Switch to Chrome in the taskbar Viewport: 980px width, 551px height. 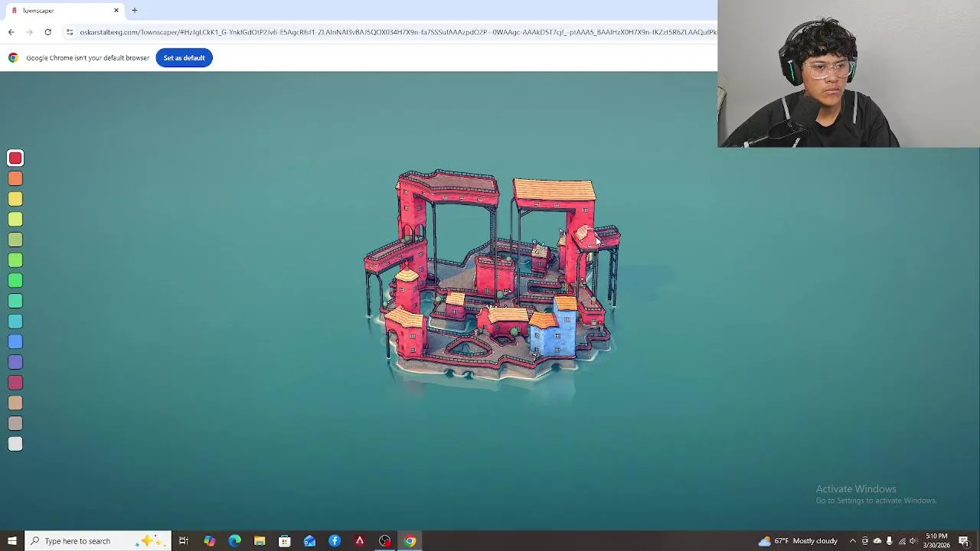click(x=410, y=541)
